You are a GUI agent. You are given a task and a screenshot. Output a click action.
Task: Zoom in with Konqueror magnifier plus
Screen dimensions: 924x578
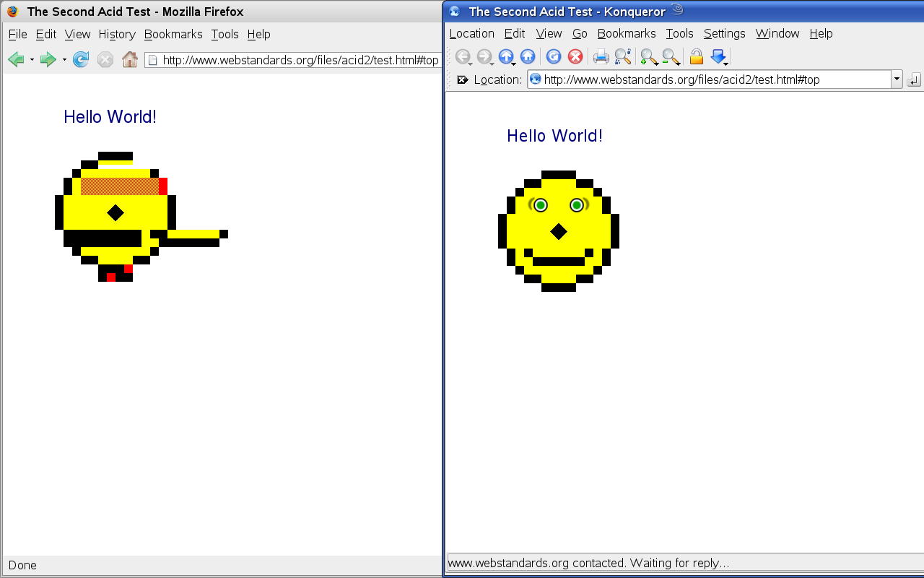[649, 56]
